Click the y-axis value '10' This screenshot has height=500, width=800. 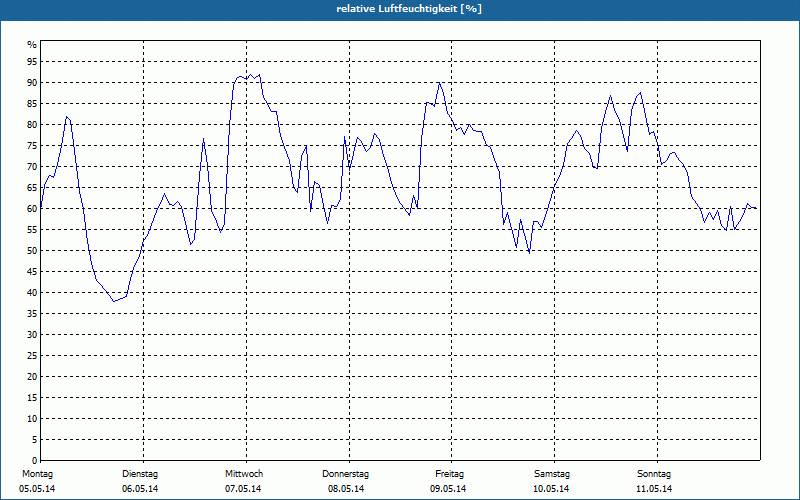(x=32, y=418)
